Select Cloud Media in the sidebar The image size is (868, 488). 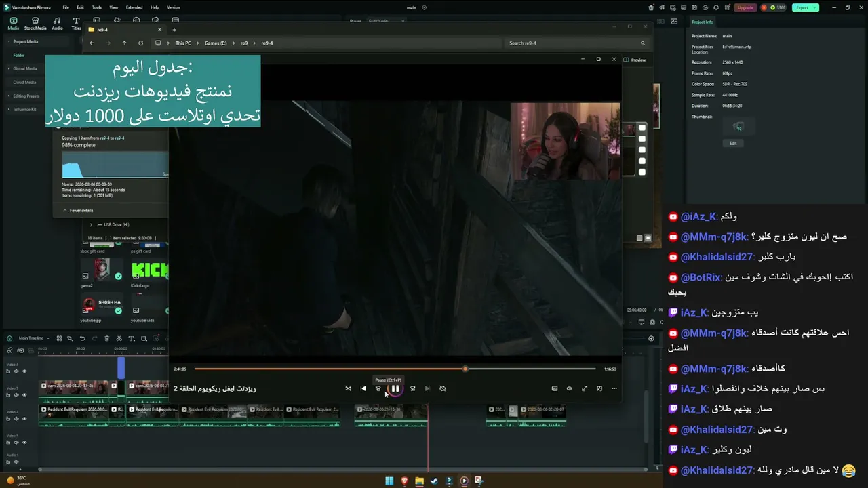pyautogui.click(x=25, y=82)
